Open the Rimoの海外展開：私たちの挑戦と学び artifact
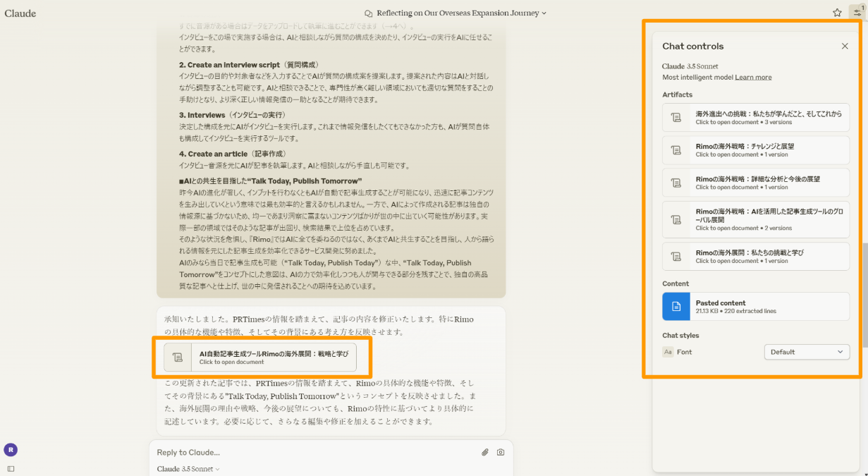Viewport: 868px width, 476px height. (756, 256)
